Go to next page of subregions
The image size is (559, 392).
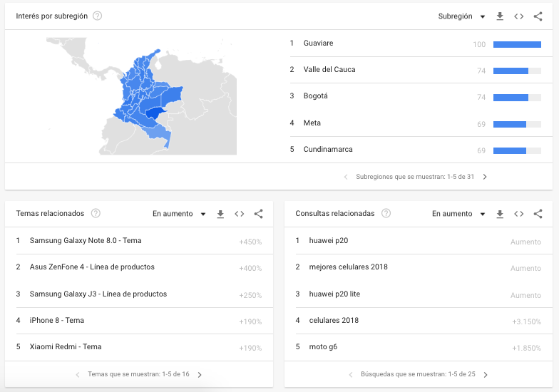[x=485, y=177]
